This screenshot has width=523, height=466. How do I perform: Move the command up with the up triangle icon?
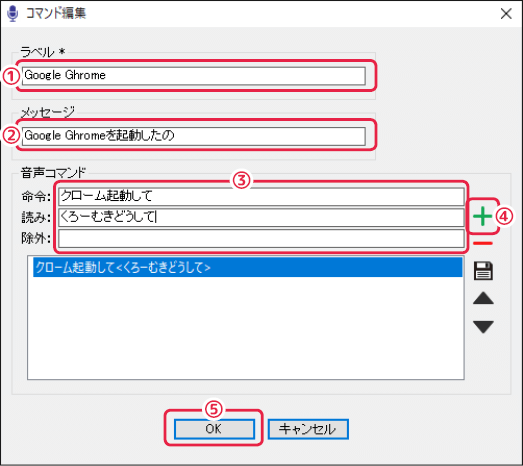(x=483, y=298)
